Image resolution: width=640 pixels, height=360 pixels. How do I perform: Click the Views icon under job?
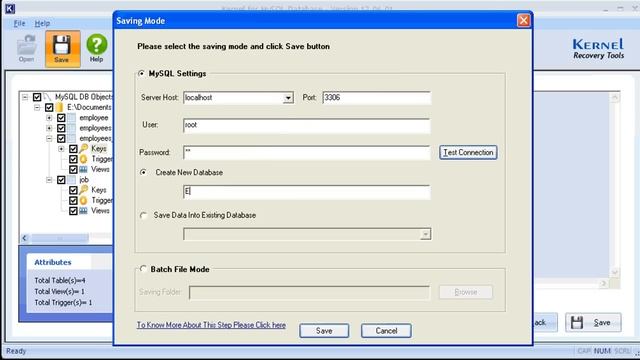(84, 211)
